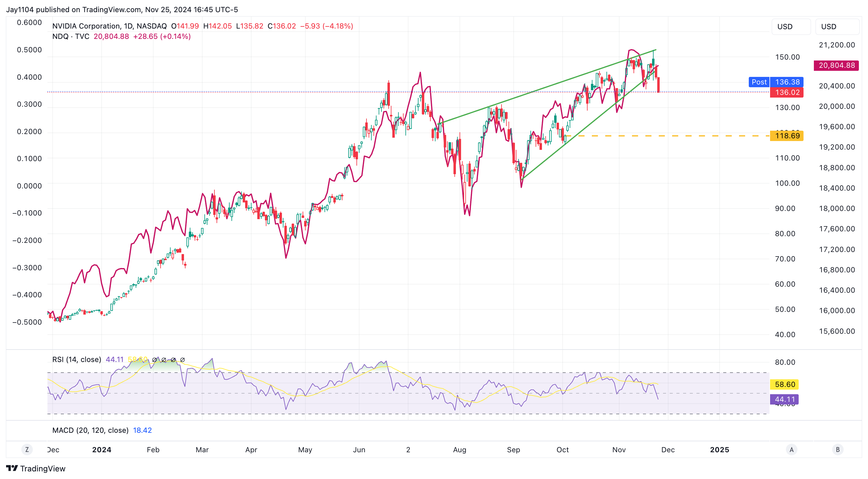Screen dimensions: 868x479
Task: Click the Sep label on time axis
Action: tap(513, 450)
